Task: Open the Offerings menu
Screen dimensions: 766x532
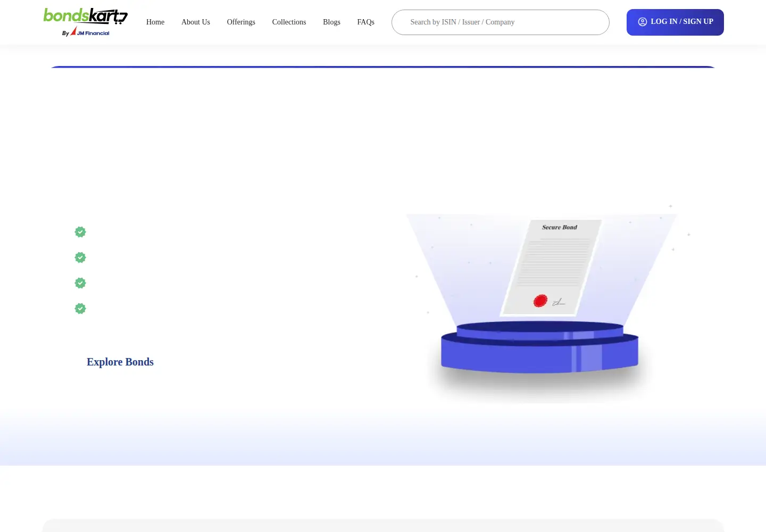Action: click(x=241, y=22)
